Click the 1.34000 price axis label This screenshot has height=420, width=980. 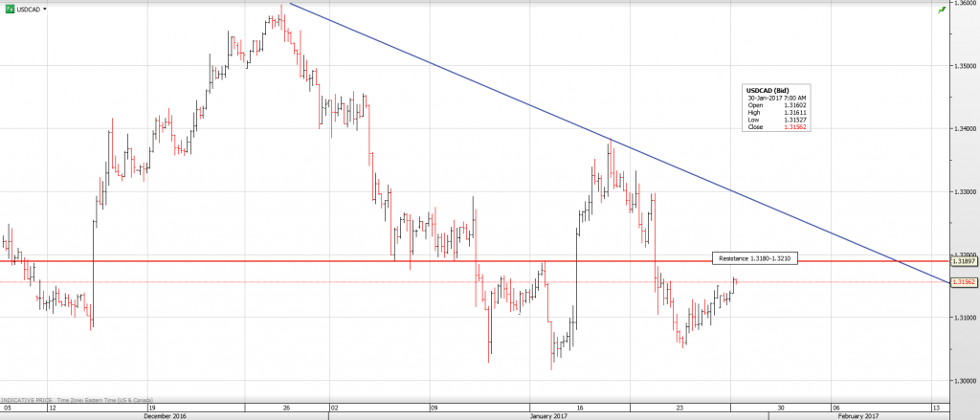click(x=964, y=128)
